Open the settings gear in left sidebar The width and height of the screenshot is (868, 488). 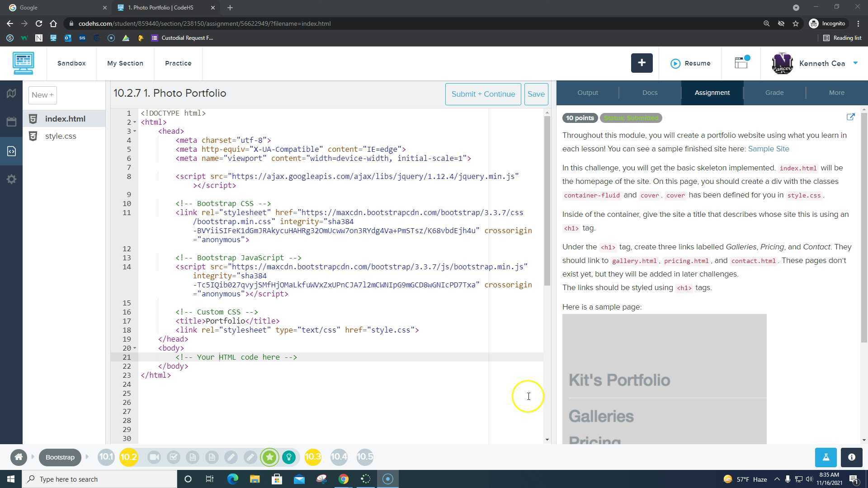click(x=12, y=179)
